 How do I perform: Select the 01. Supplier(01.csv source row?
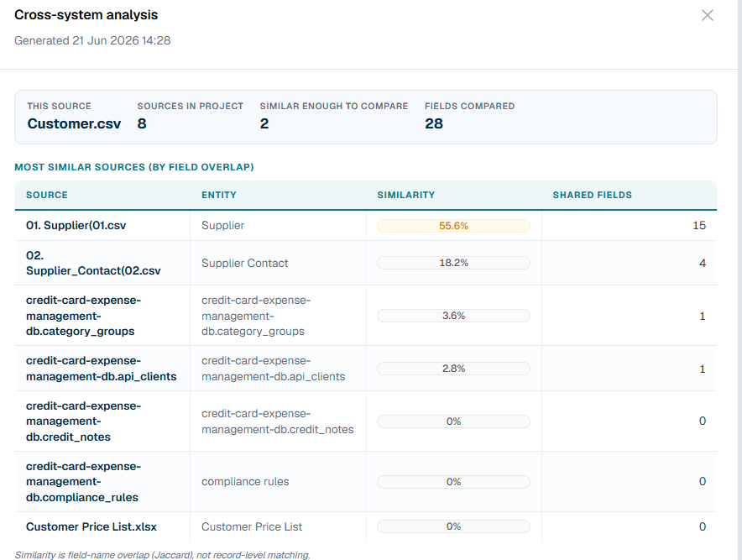[366, 225]
